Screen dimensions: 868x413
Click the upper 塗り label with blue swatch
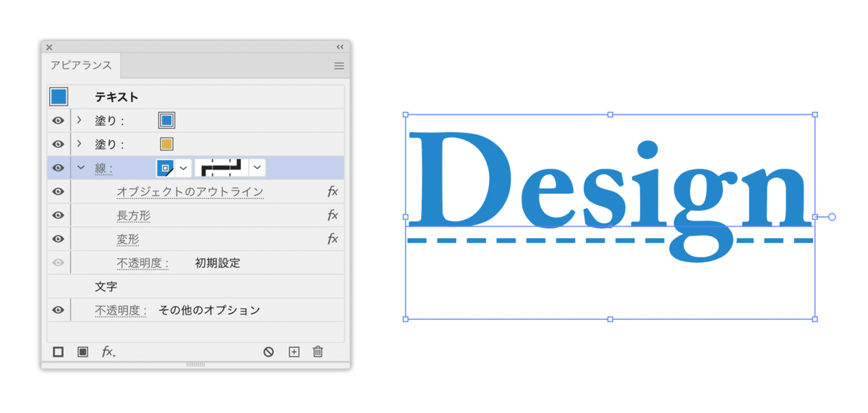[109, 121]
